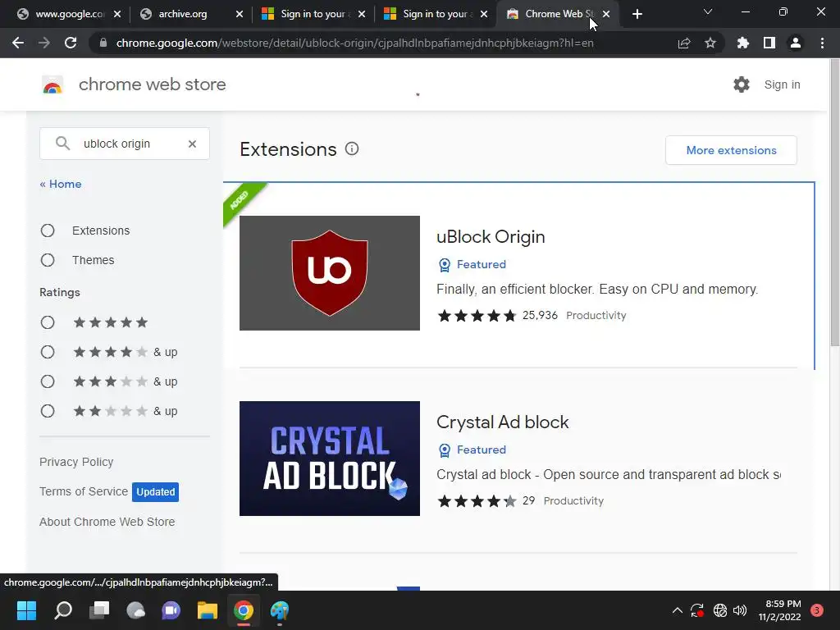Filter by three stars and up

(48, 381)
